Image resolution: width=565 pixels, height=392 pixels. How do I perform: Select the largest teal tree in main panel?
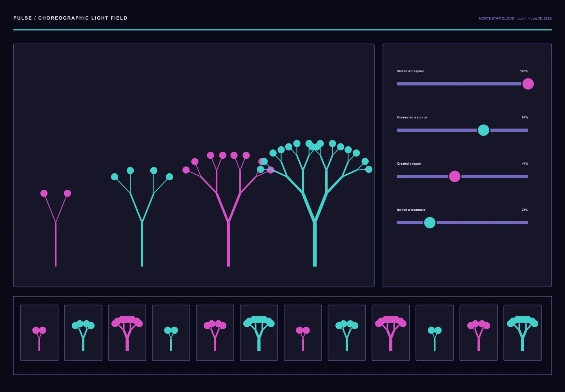click(x=315, y=203)
